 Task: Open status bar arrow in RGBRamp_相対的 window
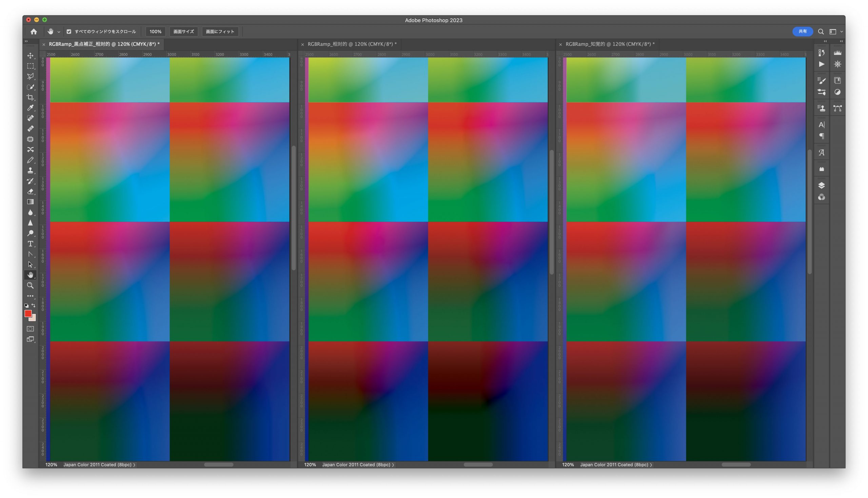[393, 465]
